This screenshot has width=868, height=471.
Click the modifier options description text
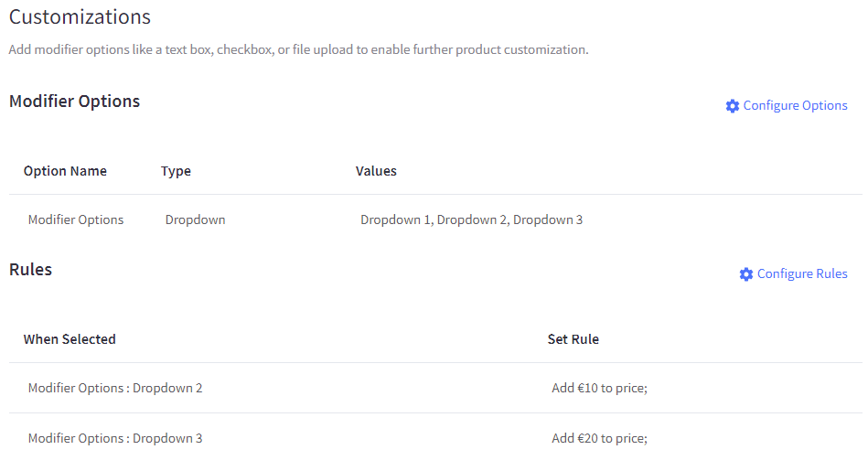[298, 49]
